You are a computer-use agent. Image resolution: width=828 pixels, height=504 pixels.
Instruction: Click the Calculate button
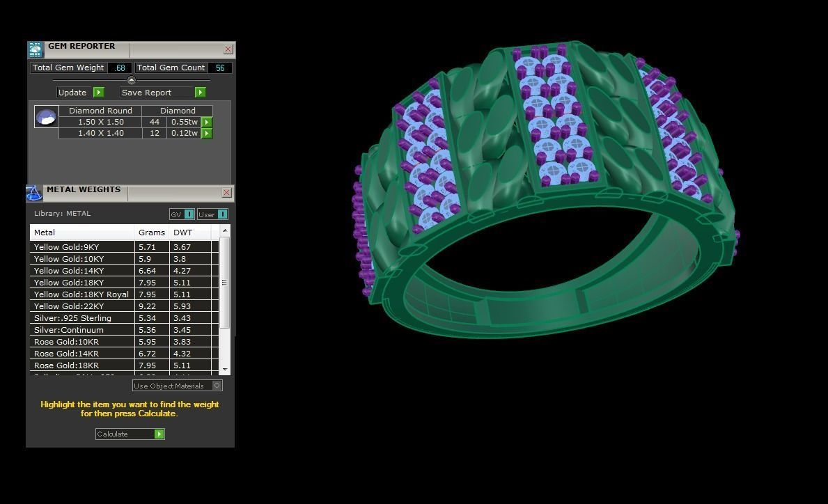(x=130, y=434)
